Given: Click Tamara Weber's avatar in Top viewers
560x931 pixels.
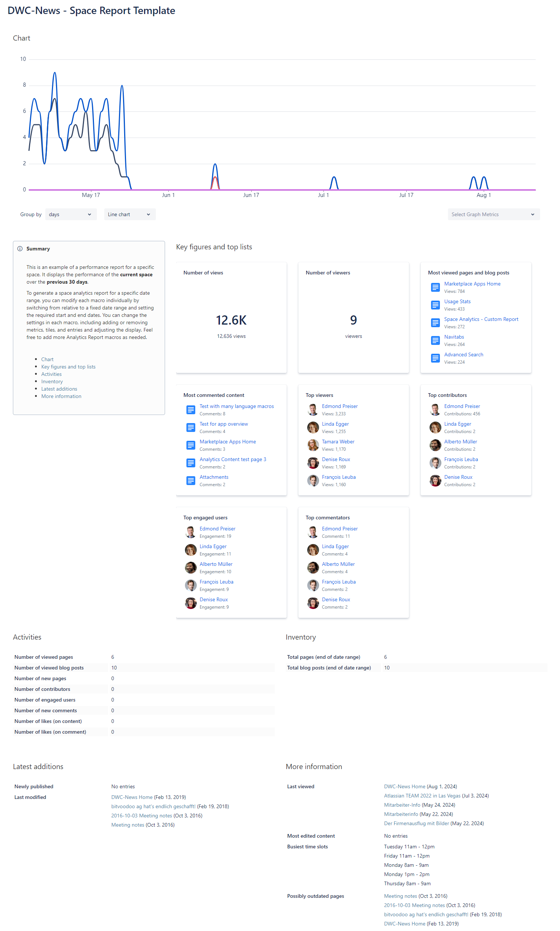Looking at the screenshot, I should click(313, 445).
